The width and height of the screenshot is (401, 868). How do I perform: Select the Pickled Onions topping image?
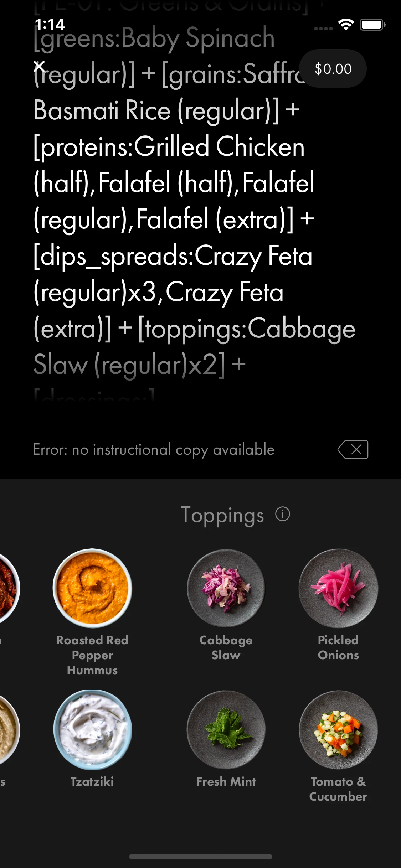tap(338, 588)
